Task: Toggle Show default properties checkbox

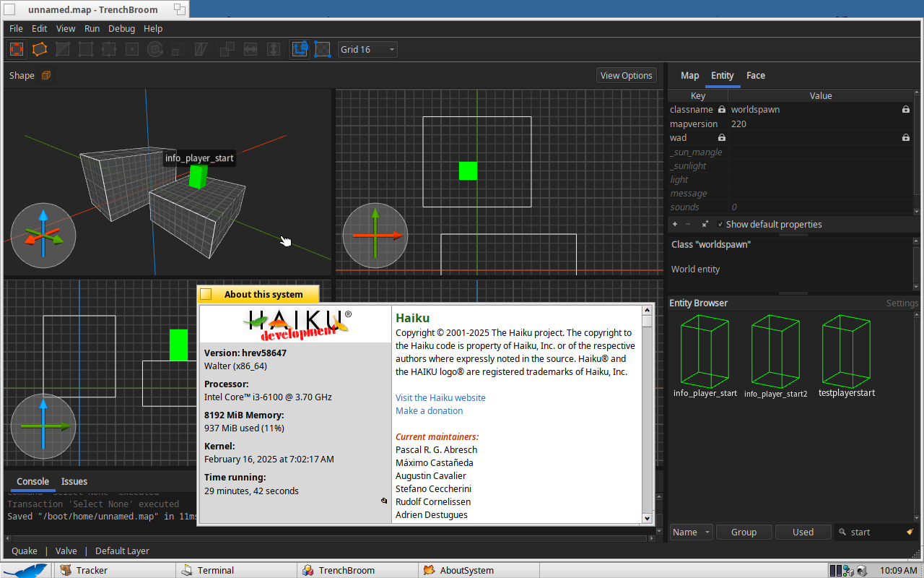Action: tap(720, 225)
